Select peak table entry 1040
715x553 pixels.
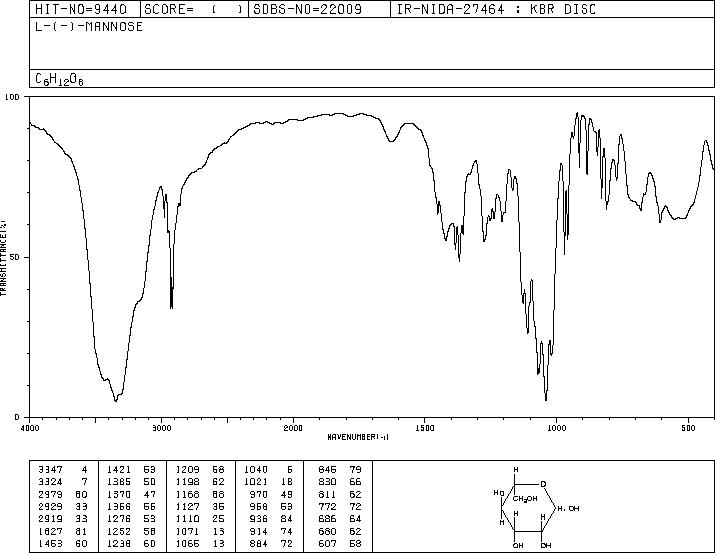(x=269, y=469)
